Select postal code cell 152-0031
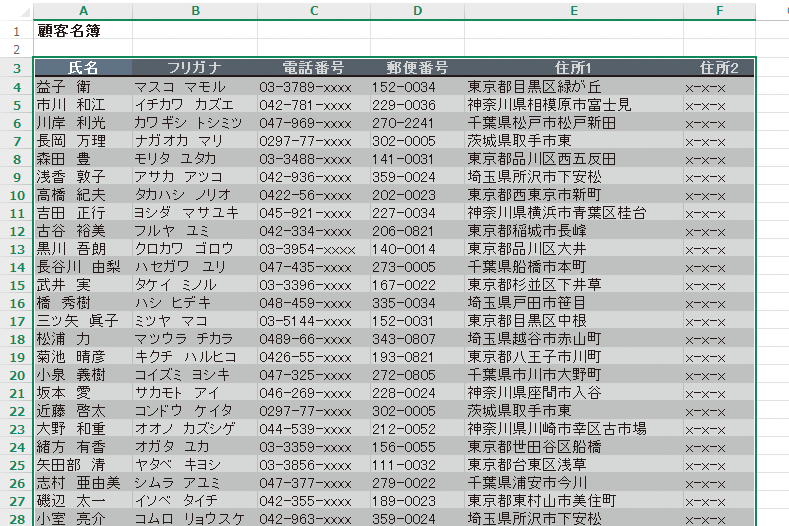Image resolution: width=789 pixels, height=526 pixels. (x=417, y=321)
